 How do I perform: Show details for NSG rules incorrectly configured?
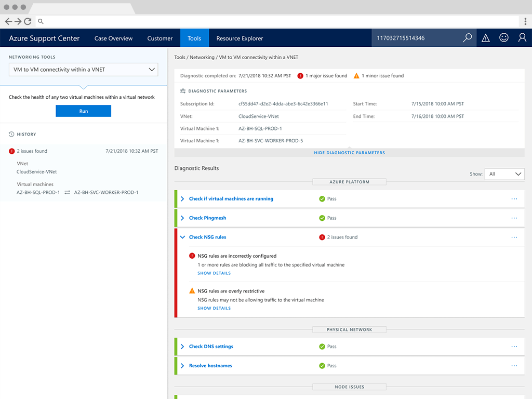(x=214, y=273)
